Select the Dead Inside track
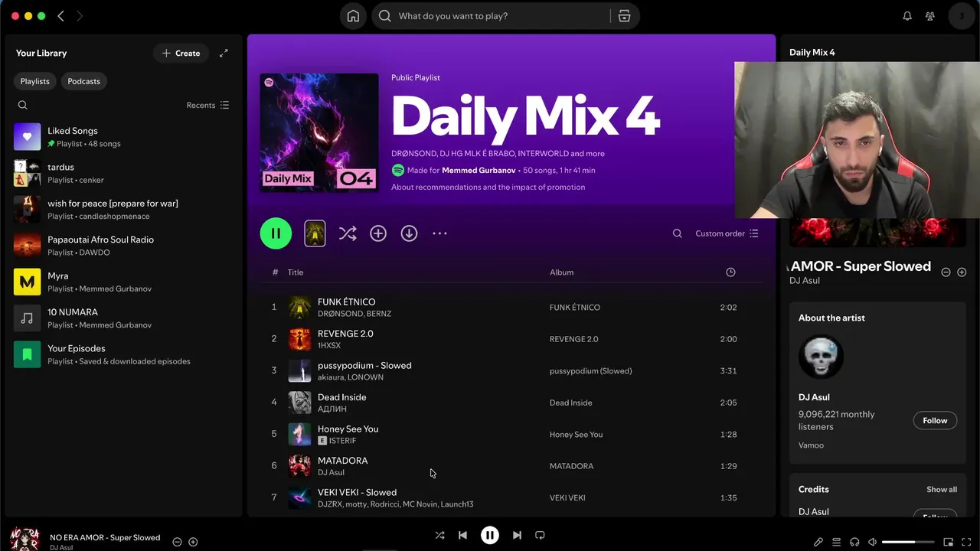The height and width of the screenshot is (551, 980). pyautogui.click(x=511, y=403)
